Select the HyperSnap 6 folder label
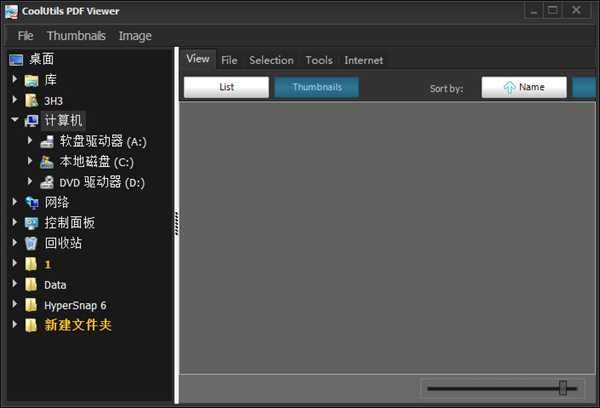This screenshot has height=408, width=600. pos(75,306)
